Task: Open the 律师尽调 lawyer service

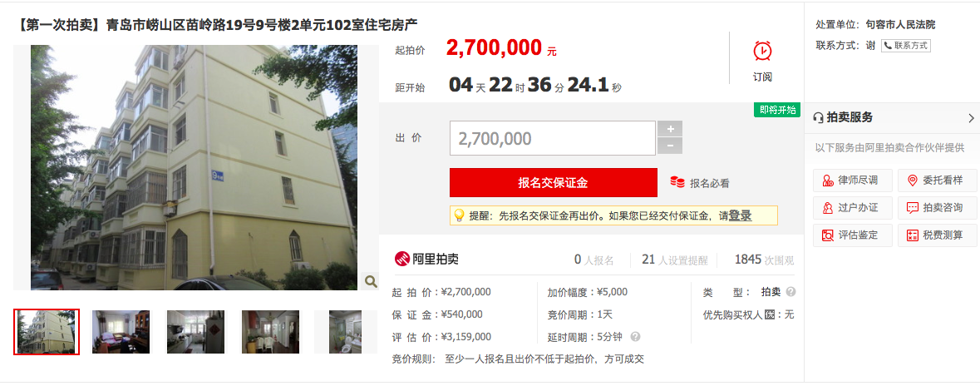Action: click(853, 181)
